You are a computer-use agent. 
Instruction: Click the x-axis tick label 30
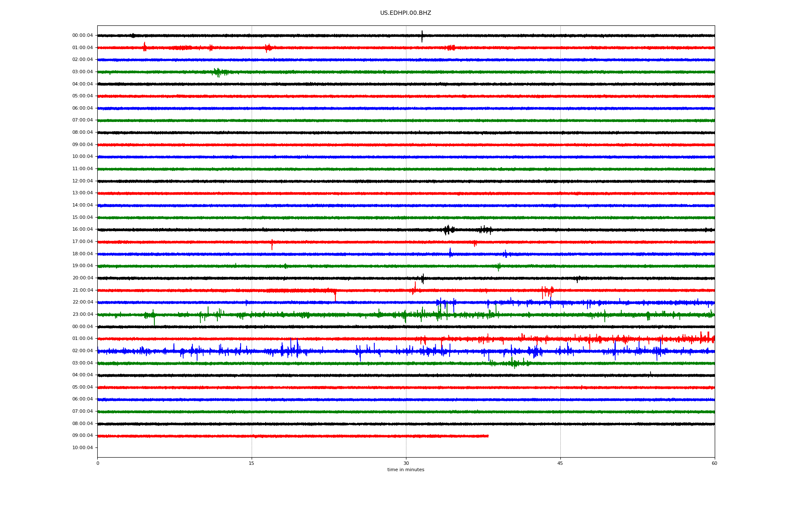(406, 464)
